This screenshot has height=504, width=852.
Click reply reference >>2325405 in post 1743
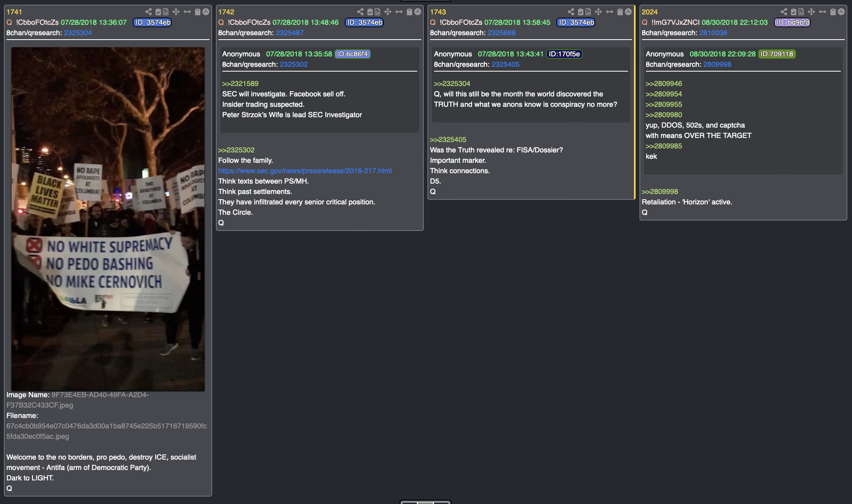(x=448, y=140)
